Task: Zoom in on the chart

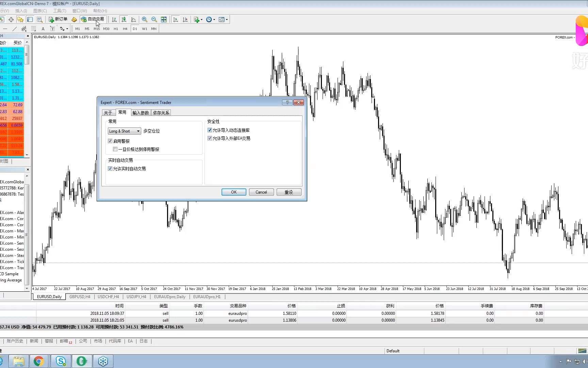Action: 145,19
